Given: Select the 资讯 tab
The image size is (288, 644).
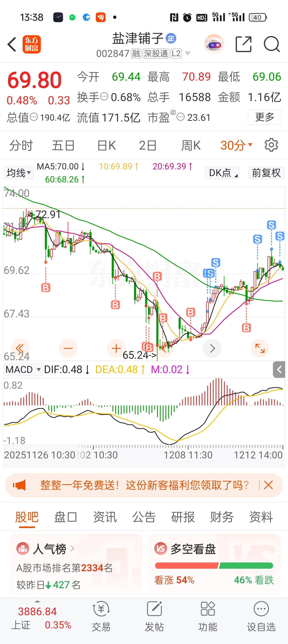Looking at the screenshot, I should click(105, 517).
